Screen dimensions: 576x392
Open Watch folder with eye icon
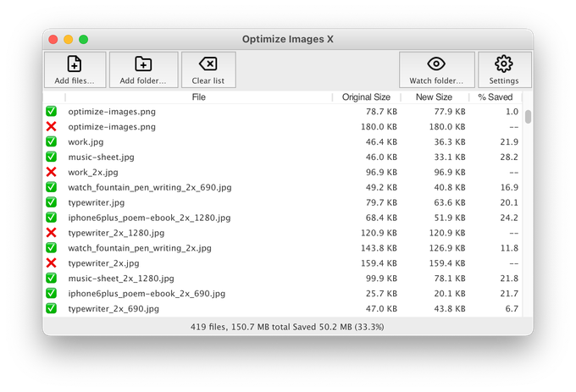pos(436,69)
